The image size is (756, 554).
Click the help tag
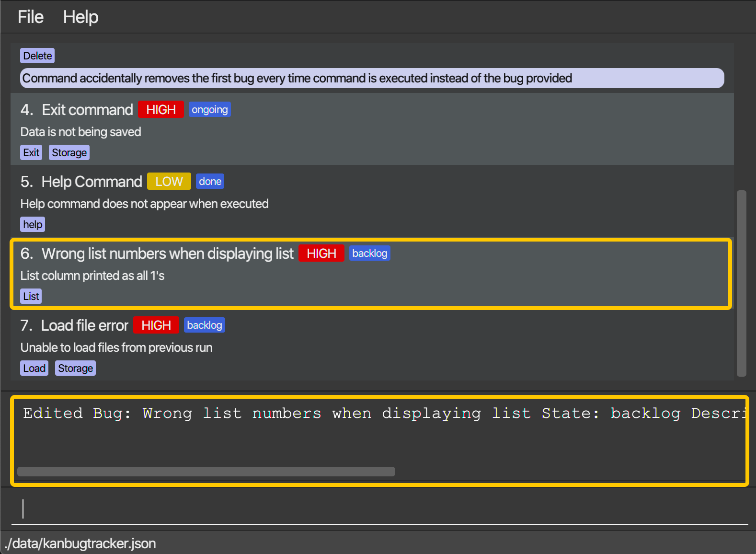pos(33,224)
